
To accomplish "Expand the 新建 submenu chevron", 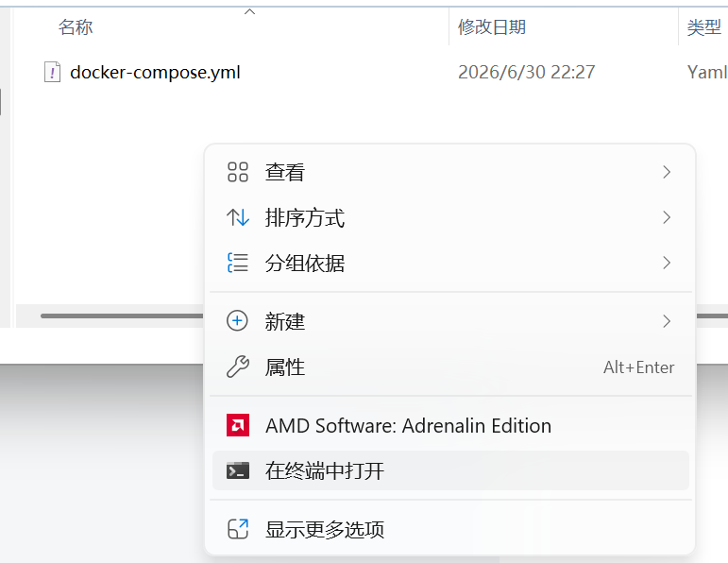I will [667, 321].
